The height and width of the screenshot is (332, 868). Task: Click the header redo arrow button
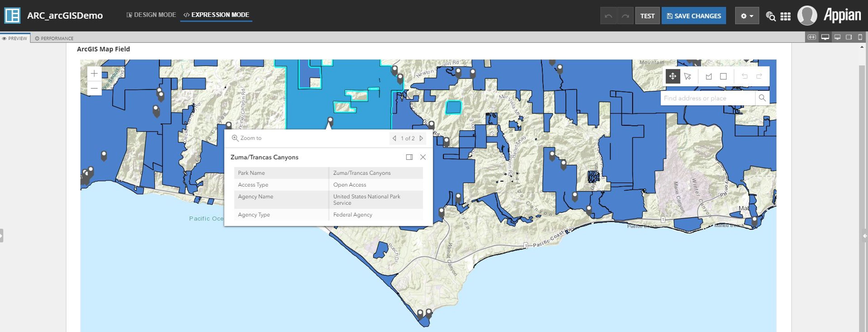[625, 16]
